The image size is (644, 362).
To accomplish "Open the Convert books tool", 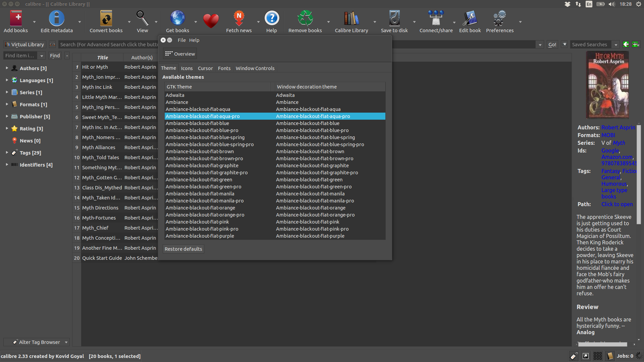I will (106, 19).
